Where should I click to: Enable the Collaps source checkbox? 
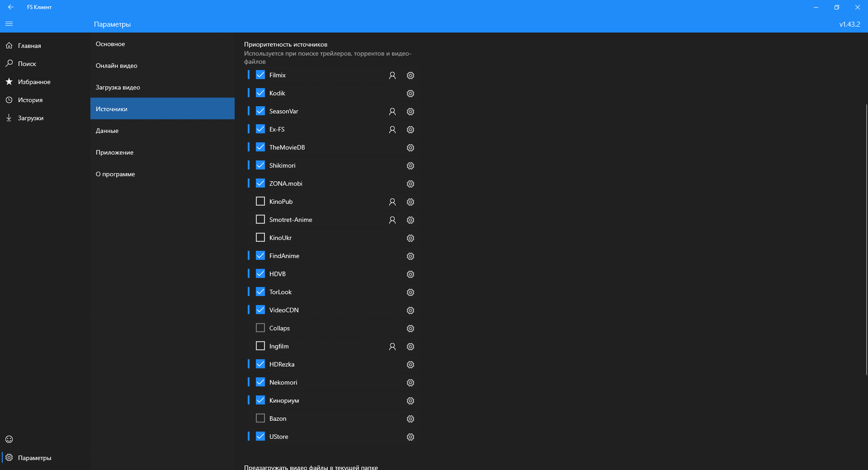pyautogui.click(x=260, y=328)
